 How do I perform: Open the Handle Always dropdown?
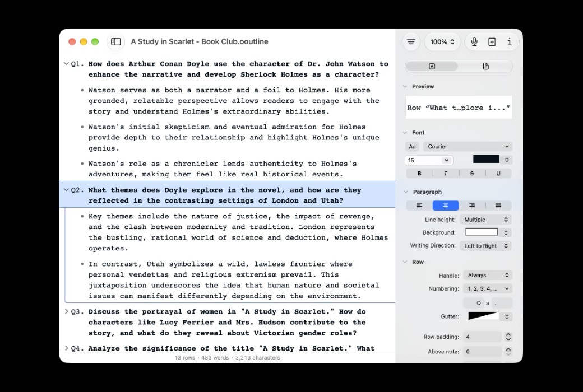[x=488, y=276]
